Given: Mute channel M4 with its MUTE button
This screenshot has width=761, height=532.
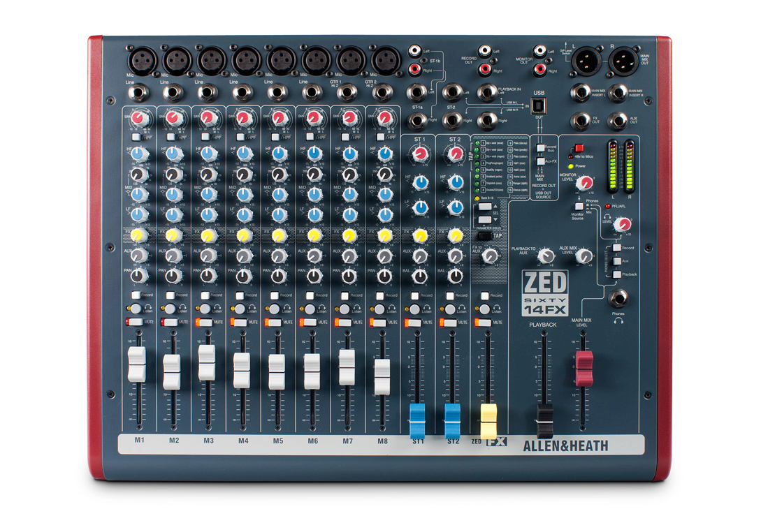Looking at the screenshot, I should tap(239, 322).
